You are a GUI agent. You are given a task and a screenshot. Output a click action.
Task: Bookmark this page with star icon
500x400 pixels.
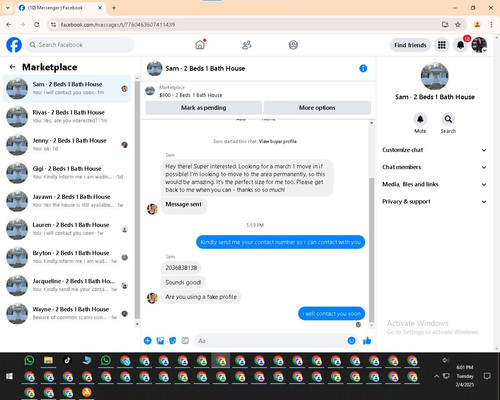pos(458,24)
